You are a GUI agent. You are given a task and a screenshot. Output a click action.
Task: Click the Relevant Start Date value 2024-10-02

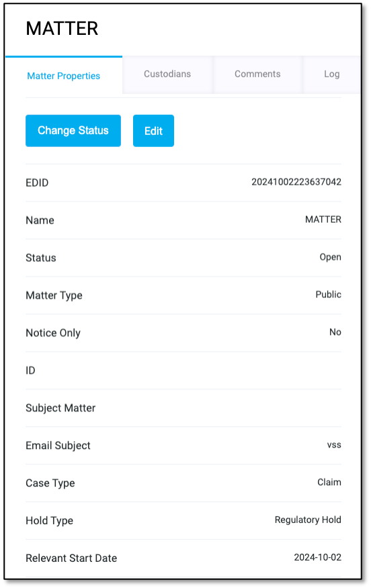coord(318,557)
